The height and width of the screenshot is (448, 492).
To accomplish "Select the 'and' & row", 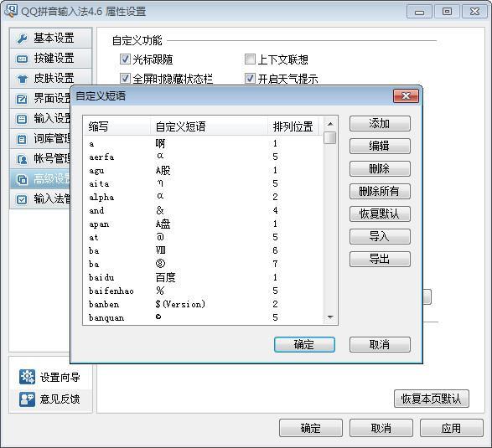I will [204, 210].
